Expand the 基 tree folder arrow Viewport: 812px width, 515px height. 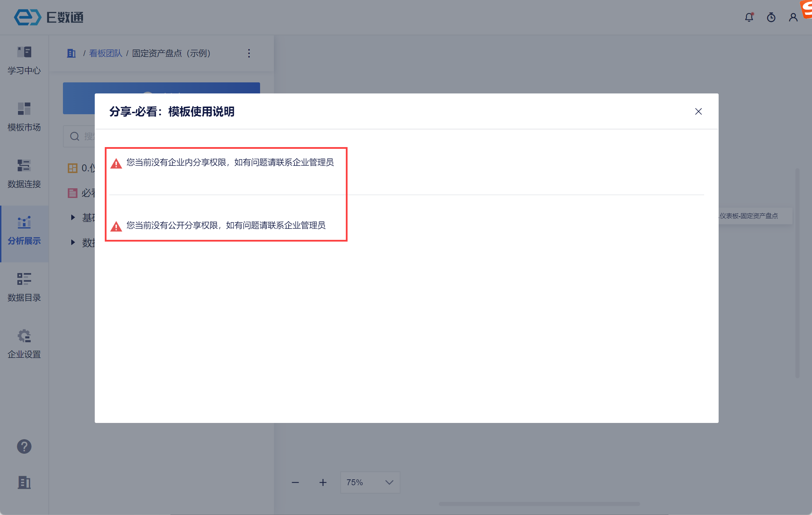(x=73, y=217)
